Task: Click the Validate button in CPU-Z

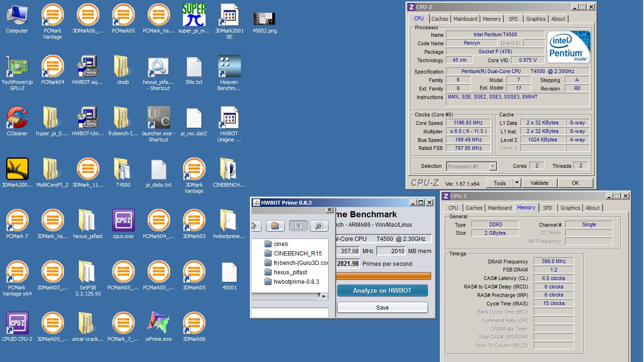Action: point(539,183)
